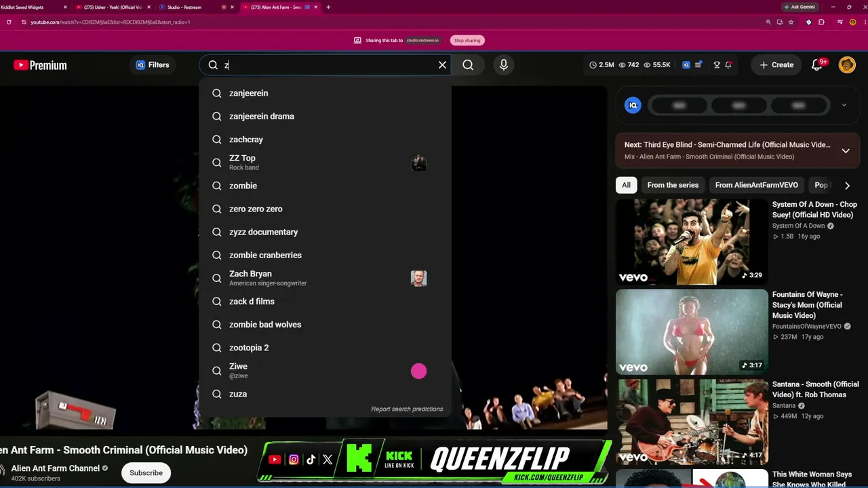
Task: Select the All filter chip
Action: 626,185
